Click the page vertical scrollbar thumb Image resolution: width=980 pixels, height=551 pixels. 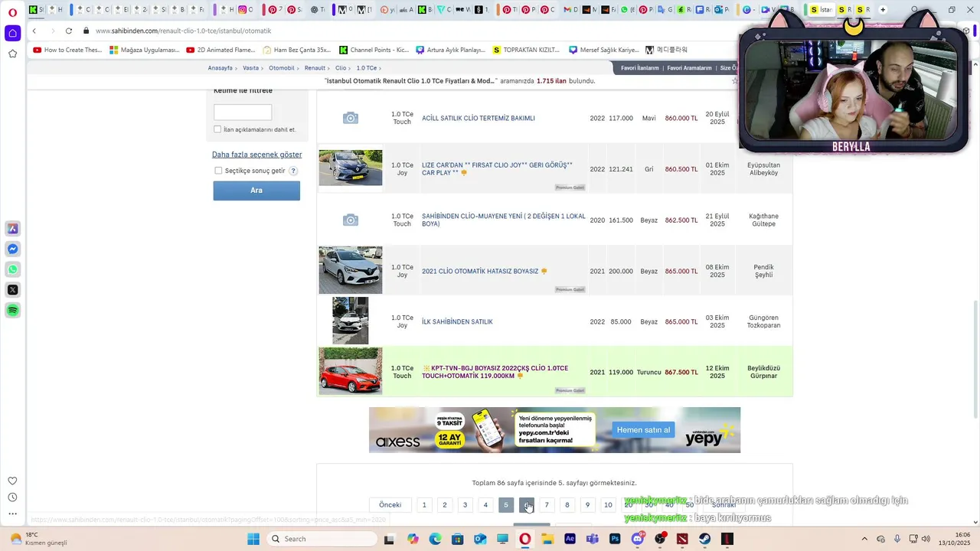point(975,360)
